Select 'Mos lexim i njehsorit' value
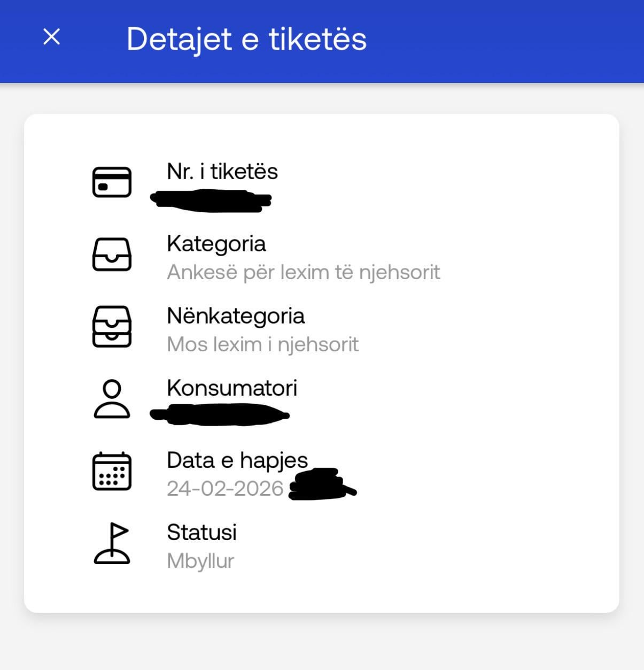 [x=262, y=344]
